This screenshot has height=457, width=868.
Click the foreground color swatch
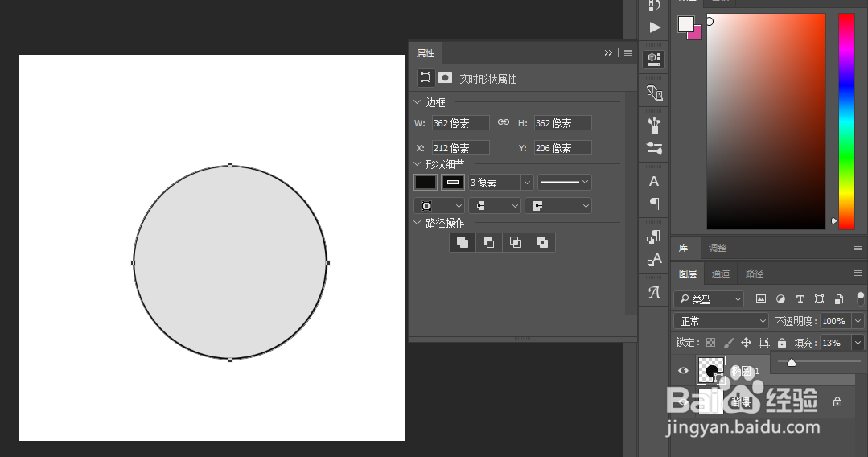point(686,24)
